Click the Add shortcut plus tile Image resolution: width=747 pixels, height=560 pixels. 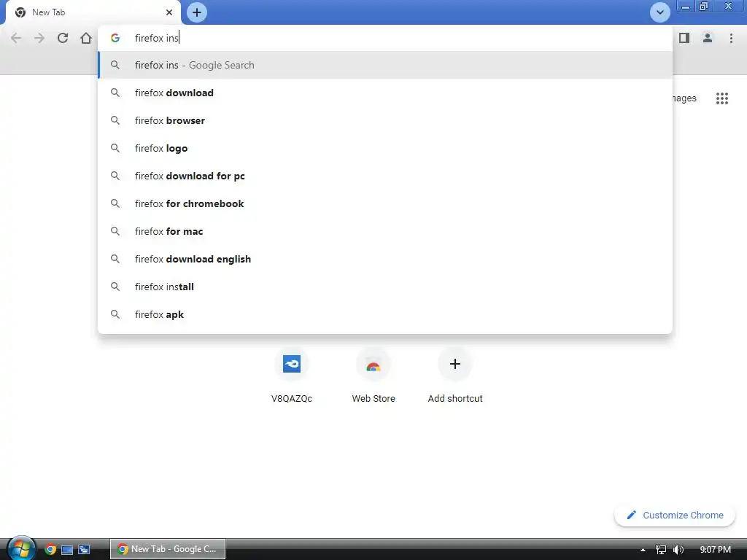pyautogui.click(x=455, y=376)
